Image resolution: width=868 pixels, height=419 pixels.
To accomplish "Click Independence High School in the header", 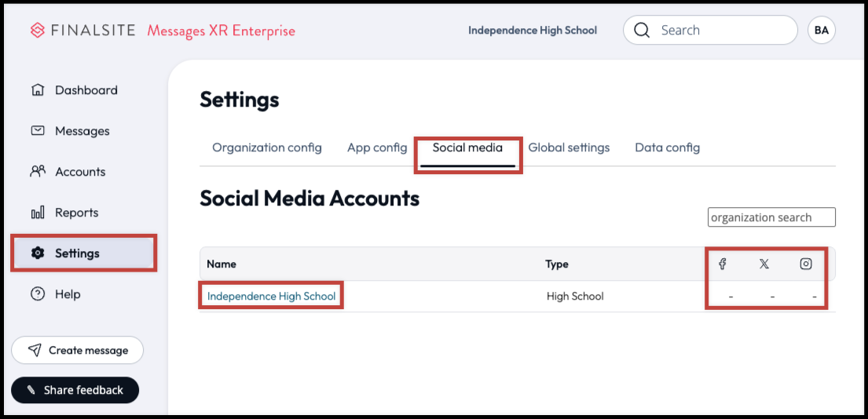I will tap(533, 31).
